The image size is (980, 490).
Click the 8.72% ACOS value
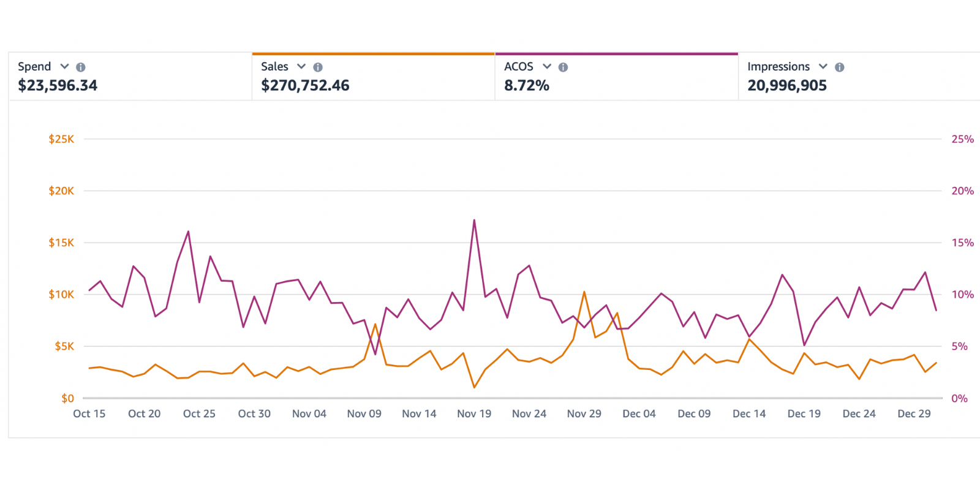pos(527,86)
